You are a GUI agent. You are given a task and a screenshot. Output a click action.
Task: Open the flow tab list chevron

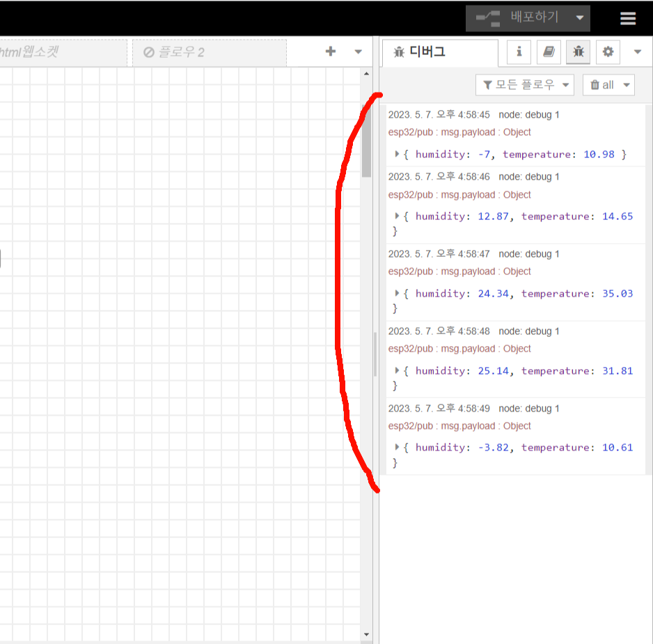point(358,52)
